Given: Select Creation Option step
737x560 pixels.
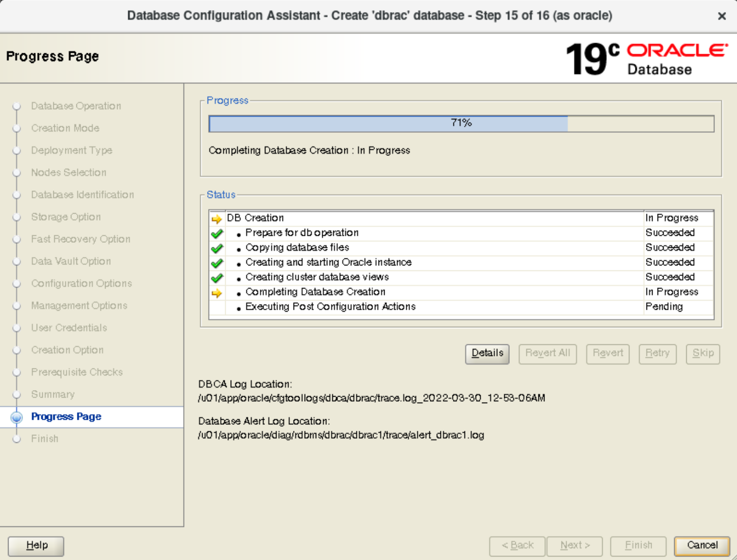Looking at the screenshot, I should point(67,350).
